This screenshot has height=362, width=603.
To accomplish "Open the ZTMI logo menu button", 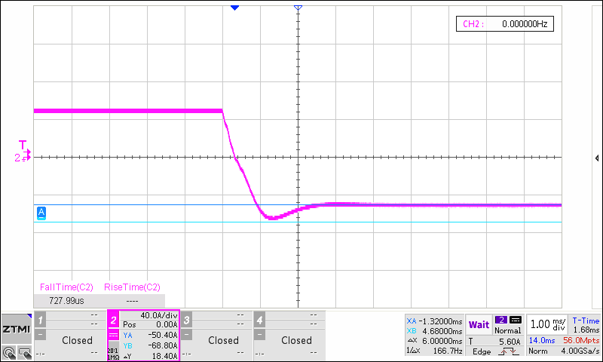I will point(17,329).
